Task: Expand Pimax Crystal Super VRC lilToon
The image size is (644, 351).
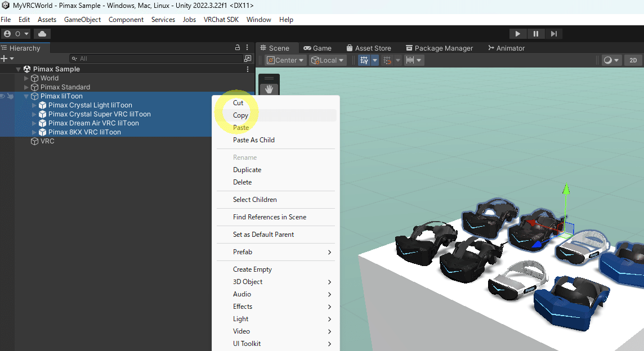Action: [x=34, y=114]
